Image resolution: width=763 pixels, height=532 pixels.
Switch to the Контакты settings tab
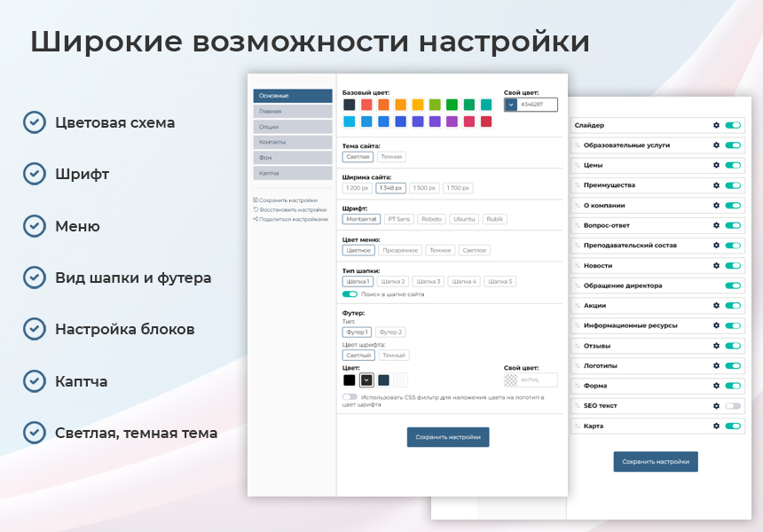292,142
